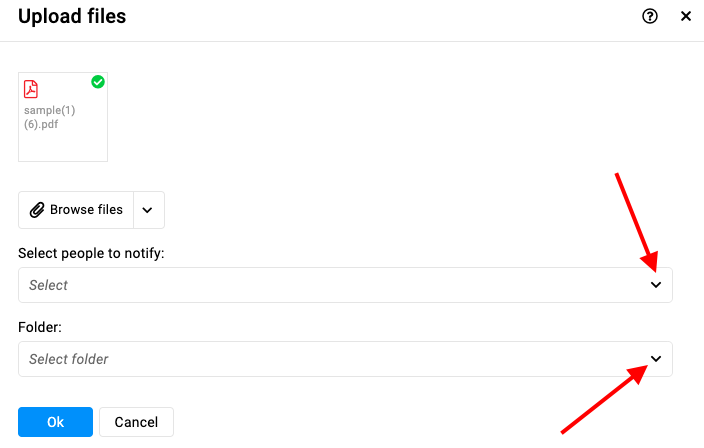Select the sample(1)(6).pdf file tile
Screen dimensions: 704x448
coord(63,117)
